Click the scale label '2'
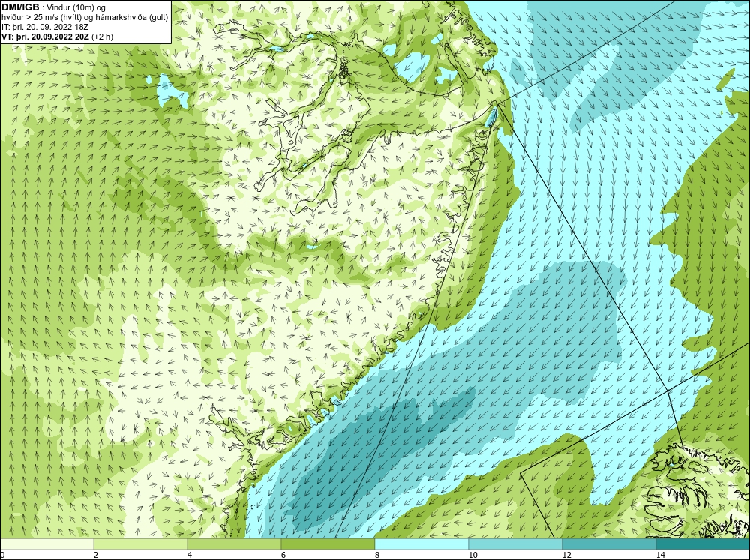Image resolution: width=750 pixels, height=560 pixels. coord(96,555)
